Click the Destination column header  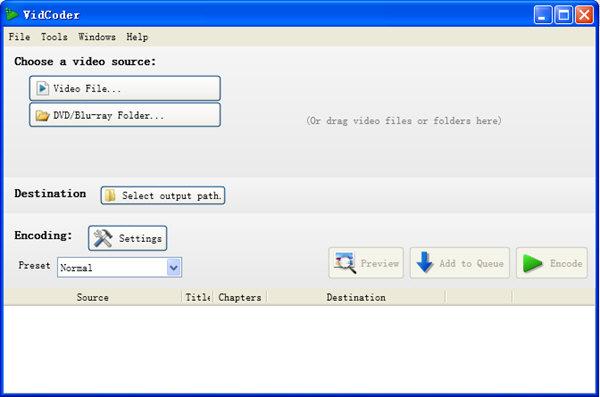pyautogui.click(x=356, y=297)
